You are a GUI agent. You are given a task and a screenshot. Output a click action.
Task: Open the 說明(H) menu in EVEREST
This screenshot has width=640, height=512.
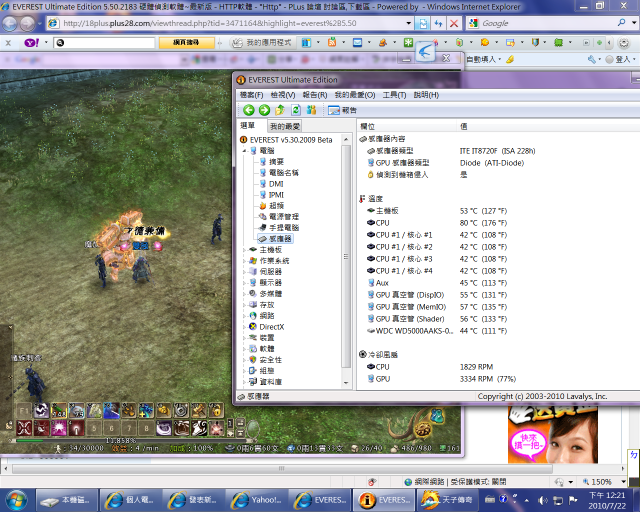click(426, 95)
